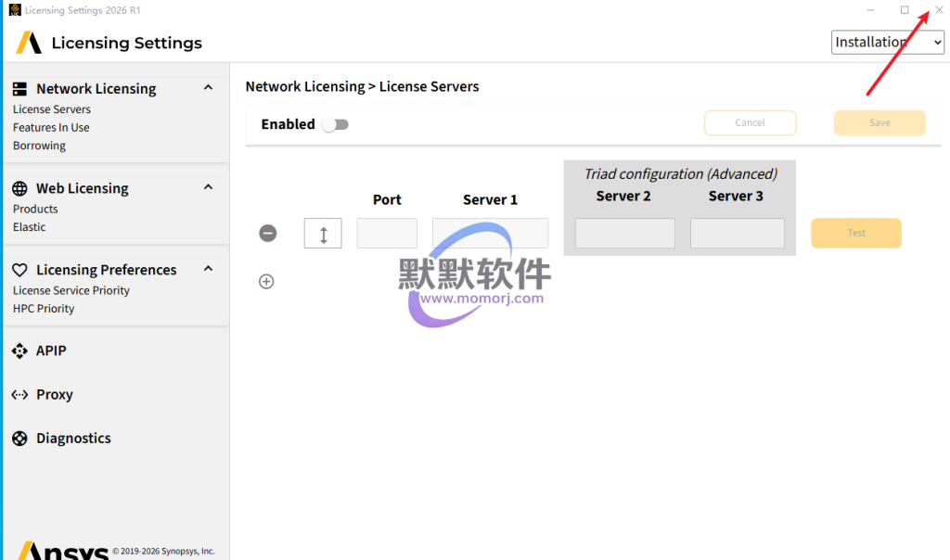Click the Port input field
This screenshot has width=950, height=560.
click(387, 234)
